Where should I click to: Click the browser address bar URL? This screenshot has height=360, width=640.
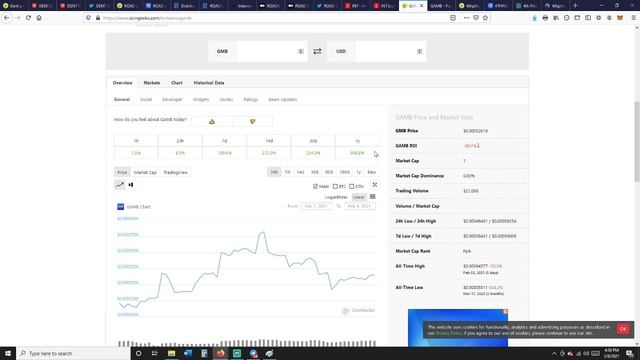coord(147,18)
